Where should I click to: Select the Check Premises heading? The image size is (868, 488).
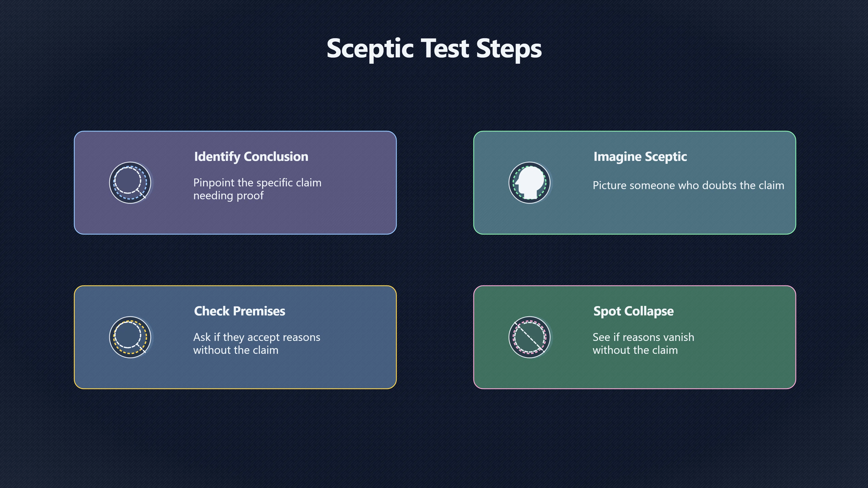click(240, 311)
